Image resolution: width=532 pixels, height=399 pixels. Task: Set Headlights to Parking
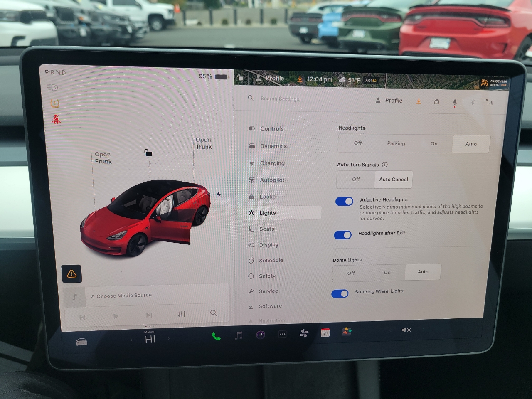(x=396, y=143)
